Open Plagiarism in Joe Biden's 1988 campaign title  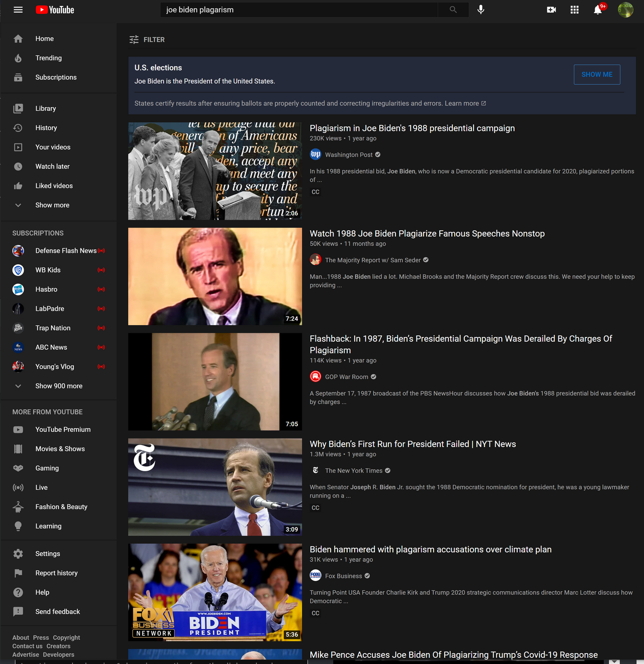[412, 128]
